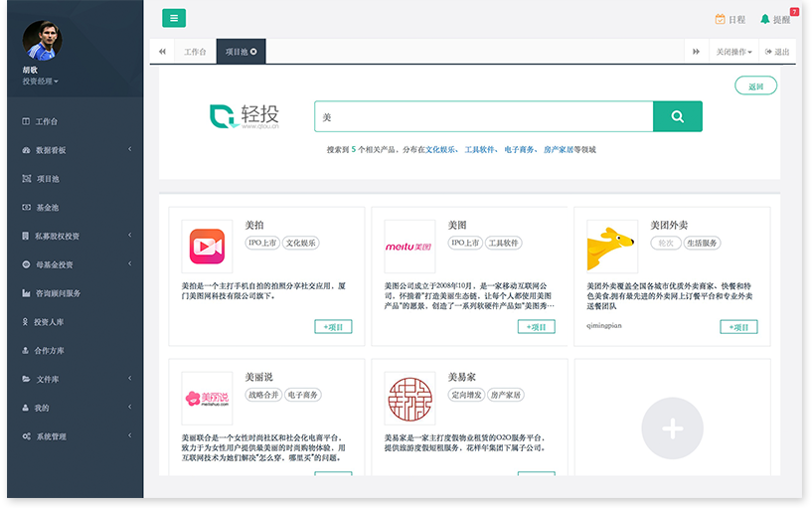Open the 关闭操作 dropdown
Viewport: 812px width, 508px height.
[x=733, y=52]
